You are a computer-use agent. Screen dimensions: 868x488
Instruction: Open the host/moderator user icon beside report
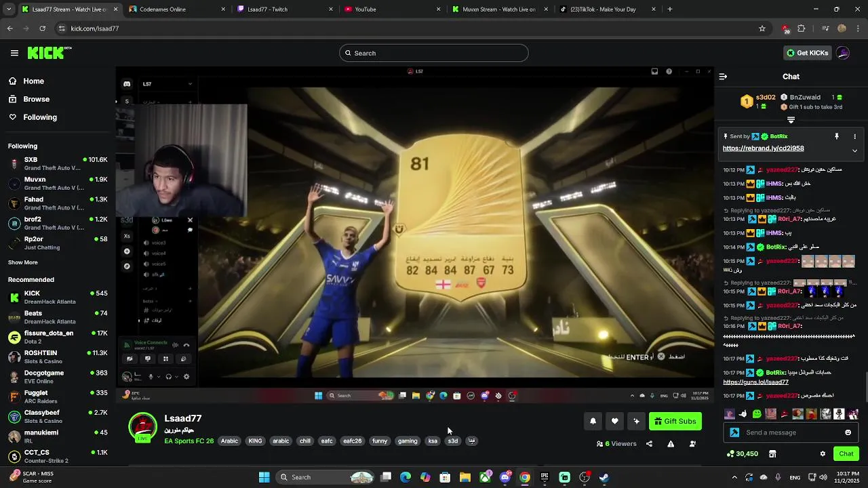coord(692,444)
